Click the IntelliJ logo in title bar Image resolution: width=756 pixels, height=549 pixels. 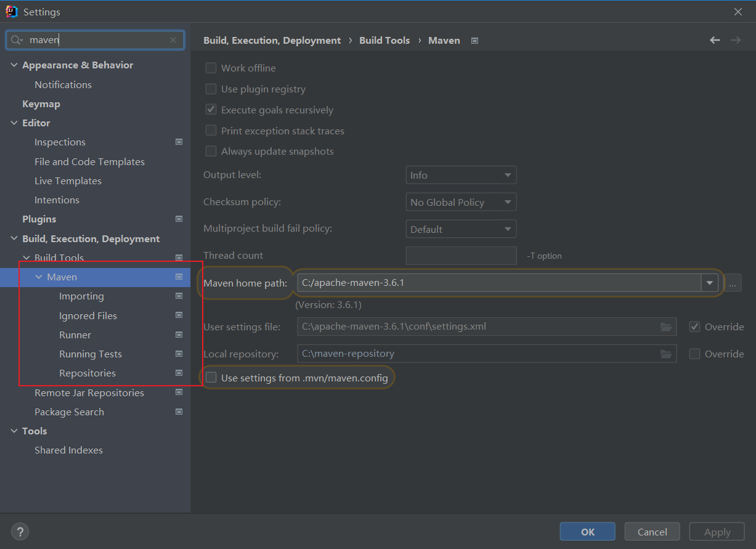(x=11, y=12)
